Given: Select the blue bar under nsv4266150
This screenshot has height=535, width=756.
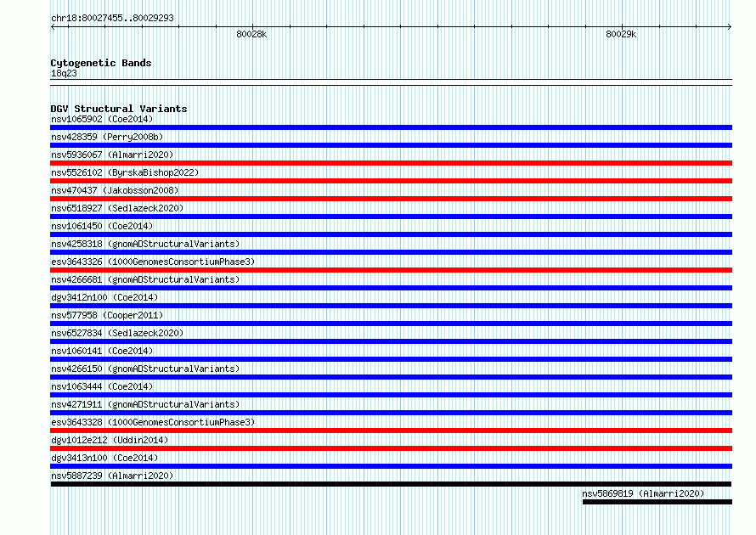Looking at the screenshot, I should tap(391, 377).
